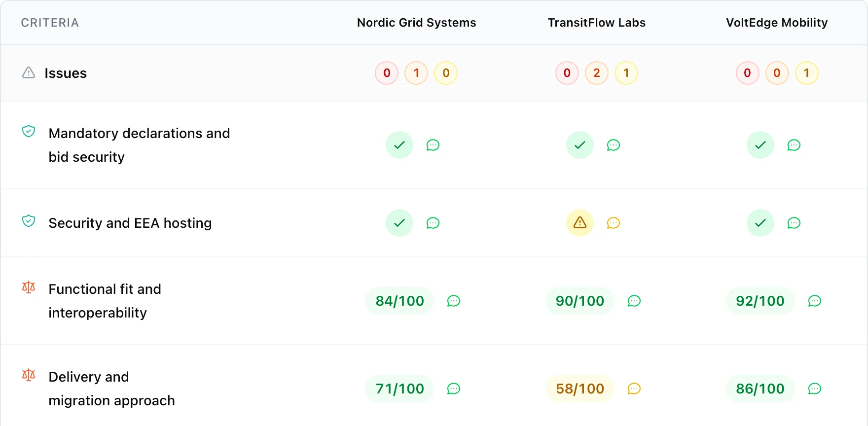Click the TransitFlow Labs column header

tap(597, 23)
